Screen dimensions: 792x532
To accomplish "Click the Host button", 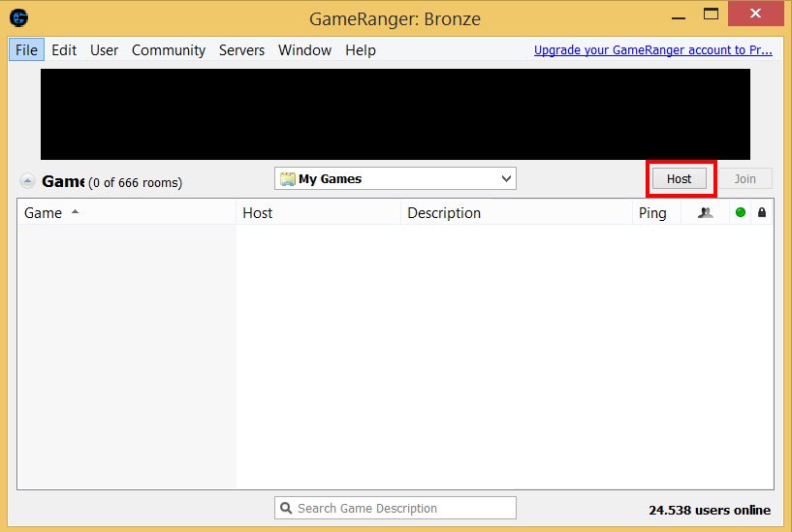I will (680, 178).
